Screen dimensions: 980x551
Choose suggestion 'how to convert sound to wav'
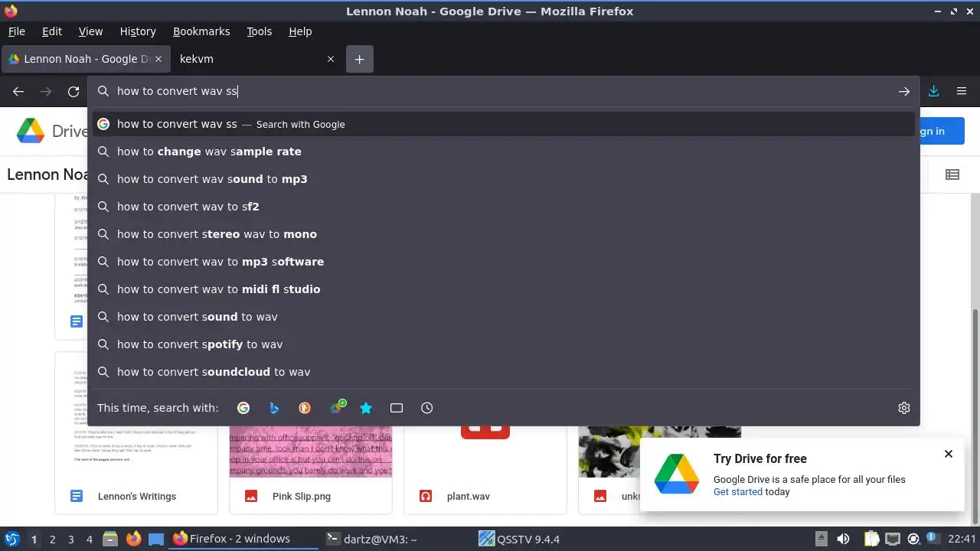[x=504, y=317]
